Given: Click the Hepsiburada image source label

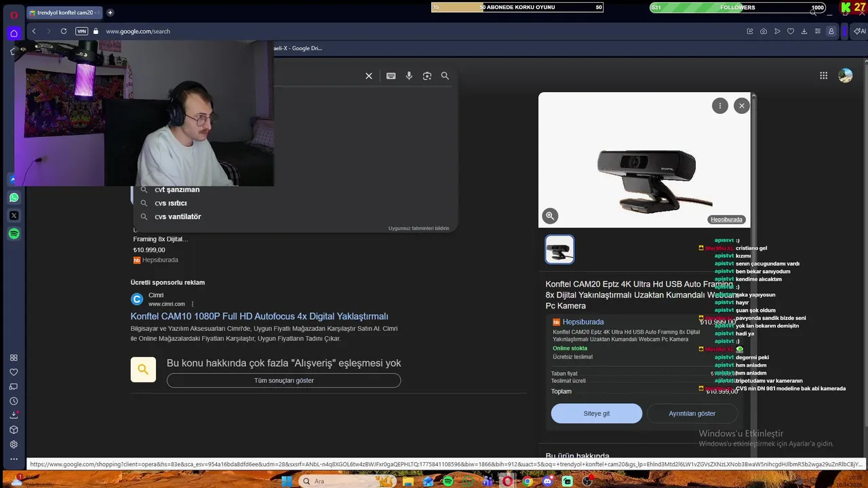Looking at the screenshot, I should 726,220.
